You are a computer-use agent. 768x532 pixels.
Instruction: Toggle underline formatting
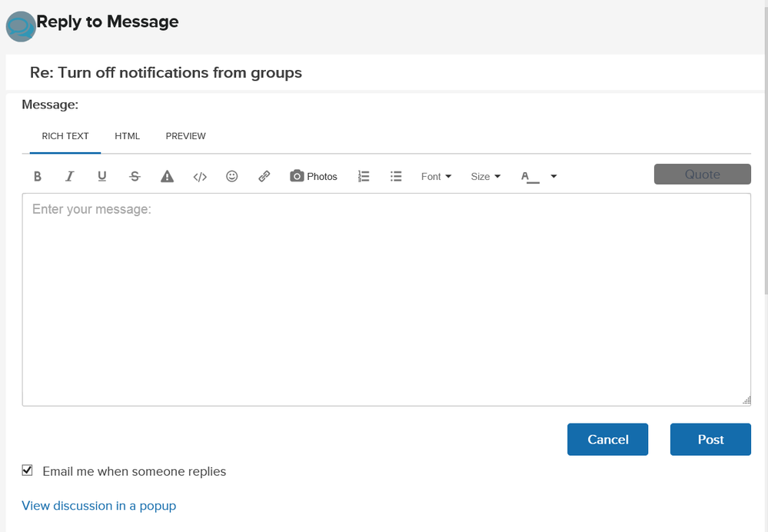(102, 176)
